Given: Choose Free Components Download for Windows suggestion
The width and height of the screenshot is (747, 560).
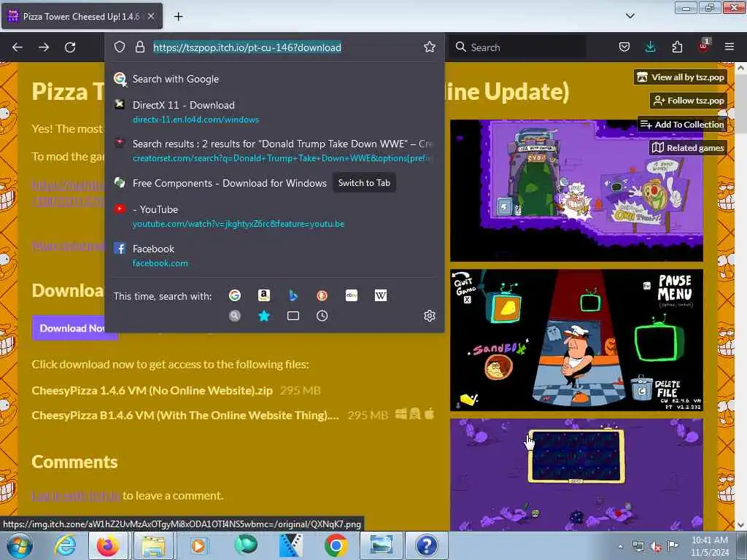Looking at the screenshot, I should (x=229, y=183).
